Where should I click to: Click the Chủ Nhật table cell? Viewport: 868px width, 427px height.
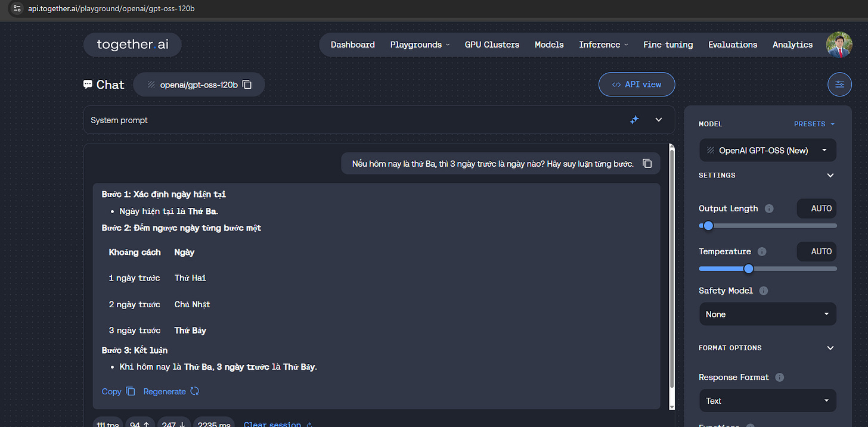pyautogui.click(x=192, y=304)
